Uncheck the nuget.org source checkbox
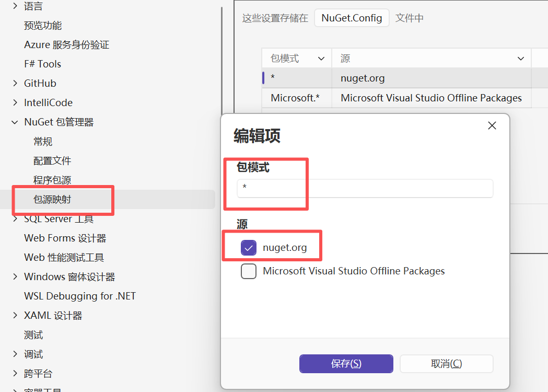The image size is (548, 392). coord(249,248)
